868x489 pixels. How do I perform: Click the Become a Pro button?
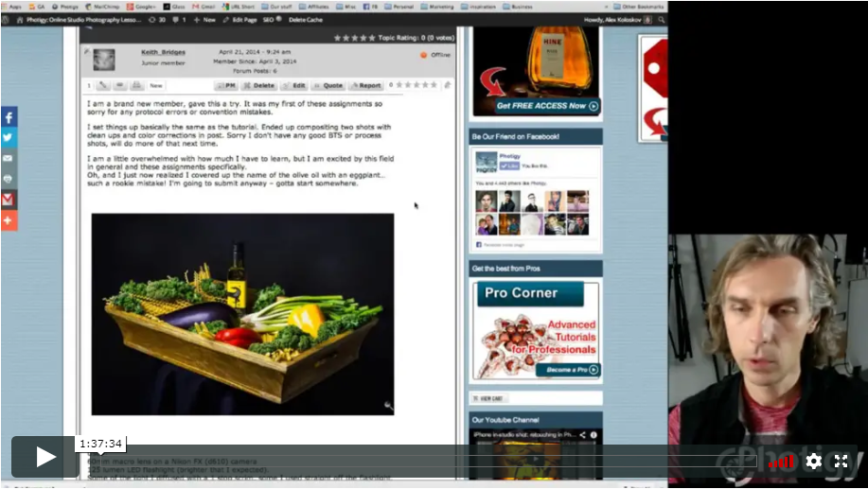click(568, 370)
